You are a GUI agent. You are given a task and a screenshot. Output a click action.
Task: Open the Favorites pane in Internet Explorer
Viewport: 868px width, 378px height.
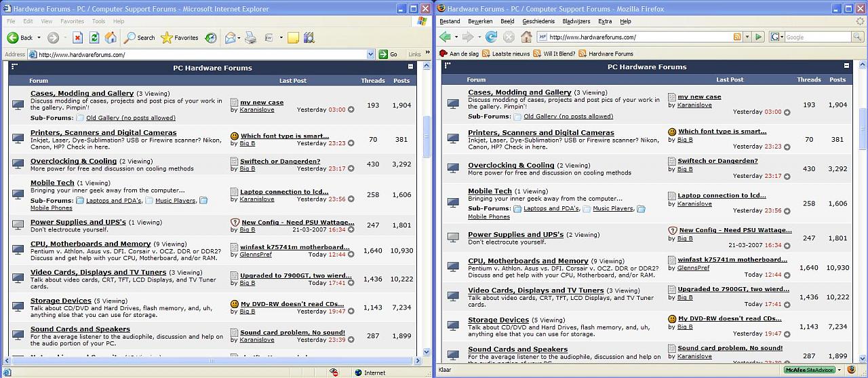tap(180, 37)
